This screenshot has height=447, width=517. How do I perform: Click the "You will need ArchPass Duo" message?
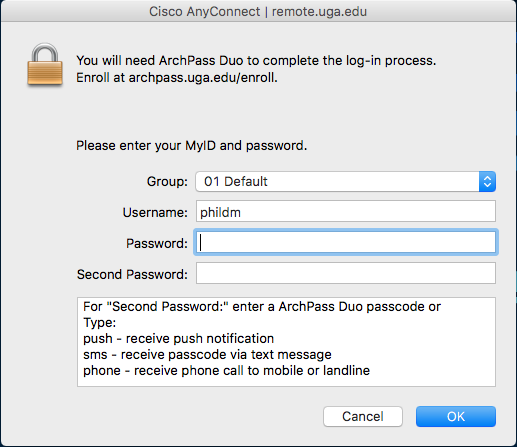click(256, 61)
